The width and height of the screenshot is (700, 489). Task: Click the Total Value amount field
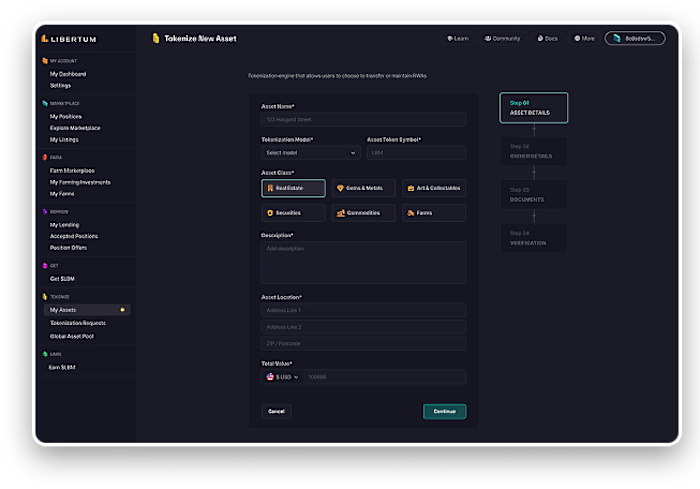385,377
